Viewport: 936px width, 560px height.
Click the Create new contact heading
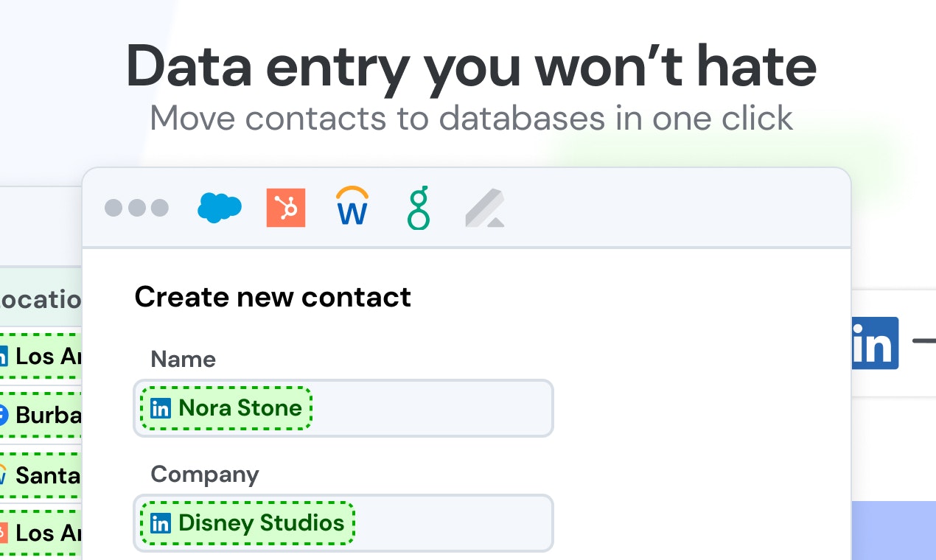point(273,297)
